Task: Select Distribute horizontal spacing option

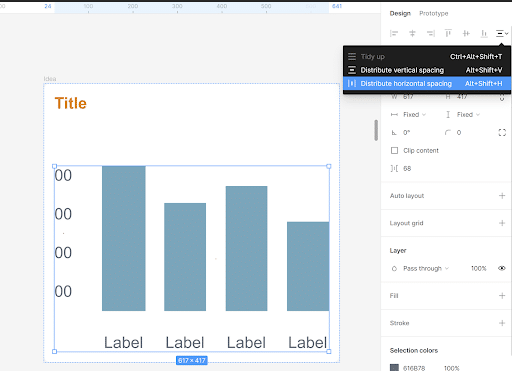Action: coord(427,83)
